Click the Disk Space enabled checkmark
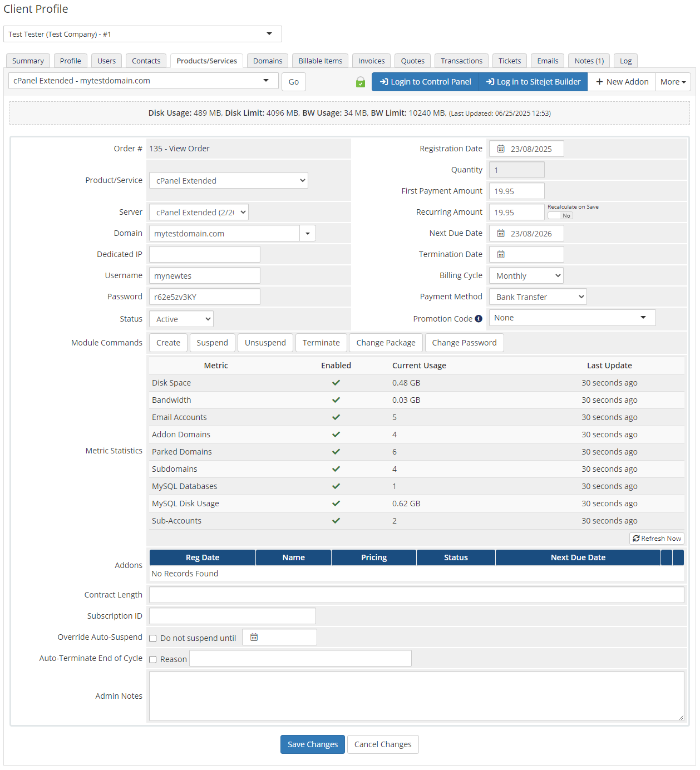700x770 pixels. click(x=336, y=383)
